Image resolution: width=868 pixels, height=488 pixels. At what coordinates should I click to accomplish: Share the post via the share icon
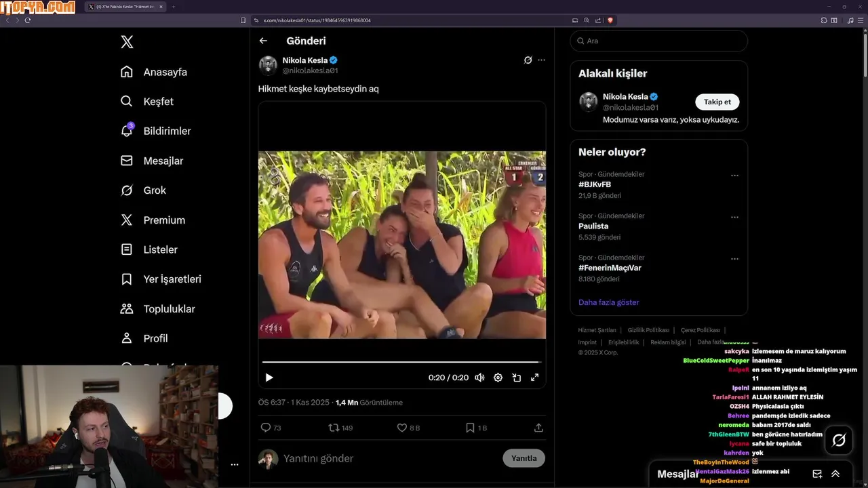[538, 428]
